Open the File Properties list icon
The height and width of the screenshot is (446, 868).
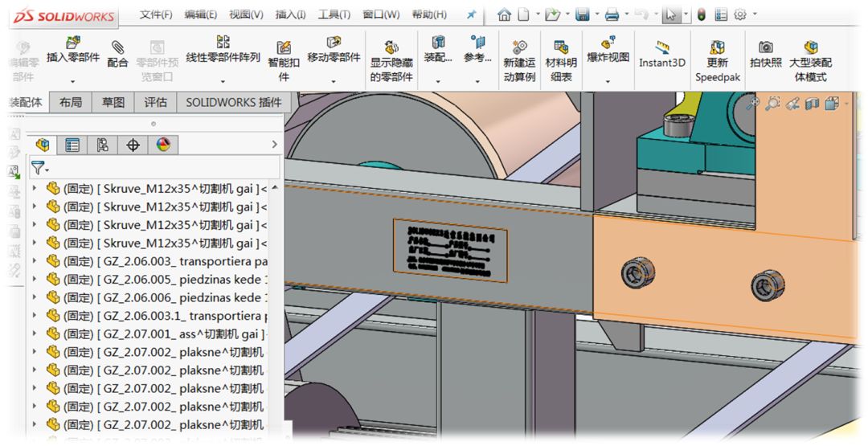tap(721, 15)
